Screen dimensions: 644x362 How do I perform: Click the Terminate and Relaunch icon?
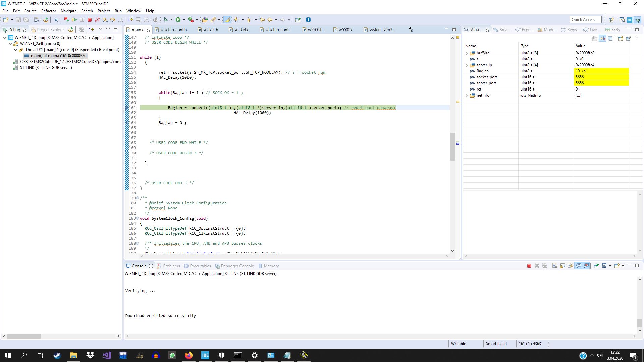coord(66,20)
